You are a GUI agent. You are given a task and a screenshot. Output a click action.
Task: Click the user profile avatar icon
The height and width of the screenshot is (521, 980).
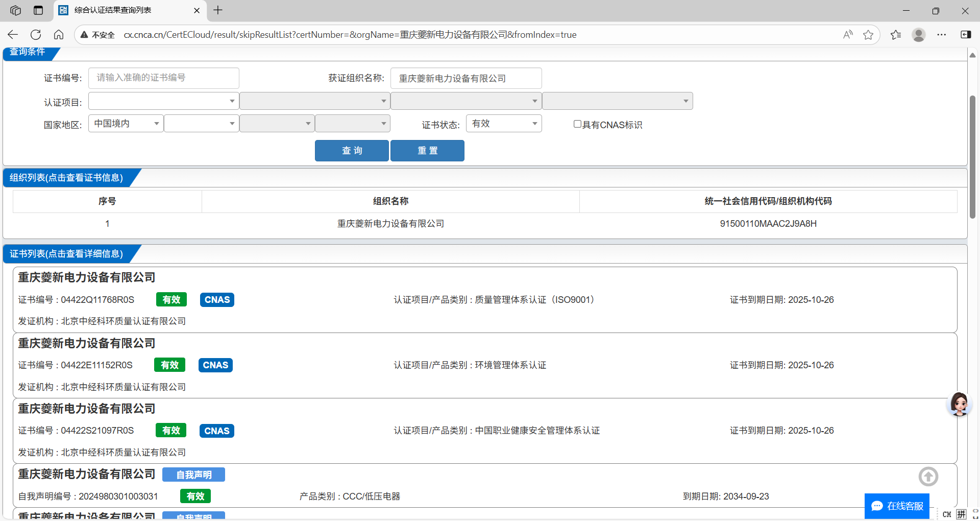[x=919, y=35]
